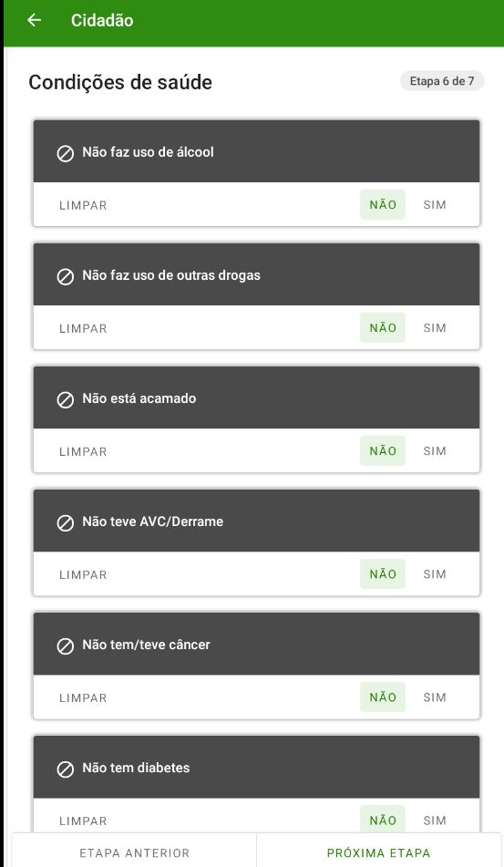Choose SIM for câncer condition

(435, 697)
